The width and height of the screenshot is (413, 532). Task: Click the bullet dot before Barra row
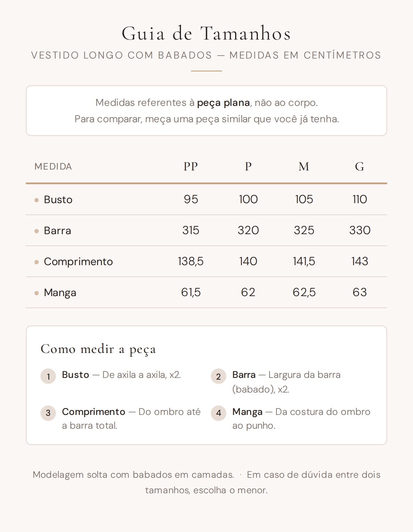[36, 231]
